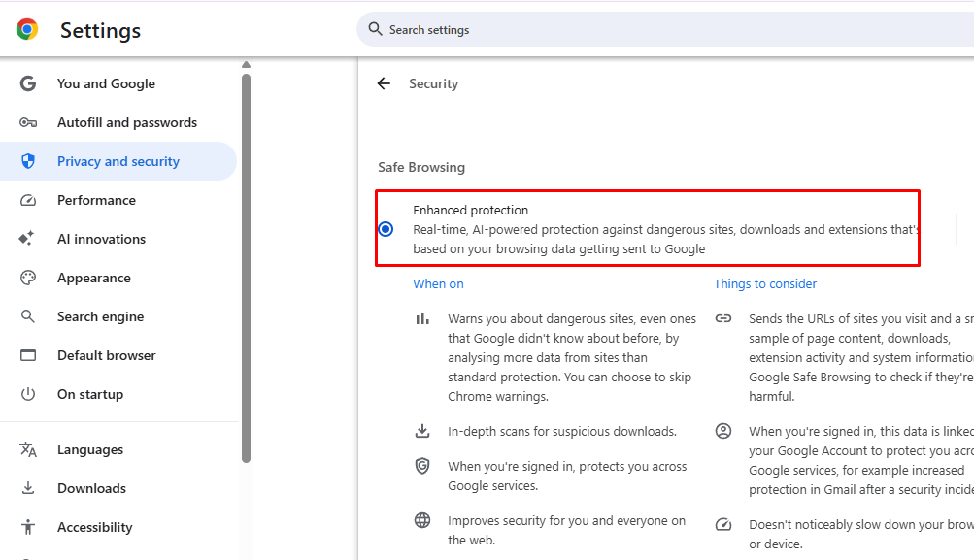Click the Appearance palette icon

click(x=28, y=278)
